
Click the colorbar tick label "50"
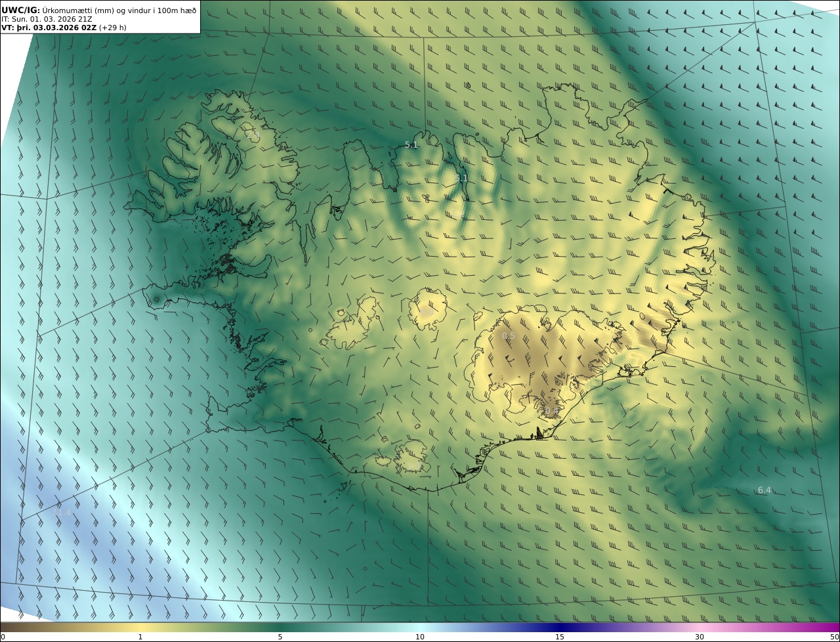pyautogui.click(x=835, y=637)
